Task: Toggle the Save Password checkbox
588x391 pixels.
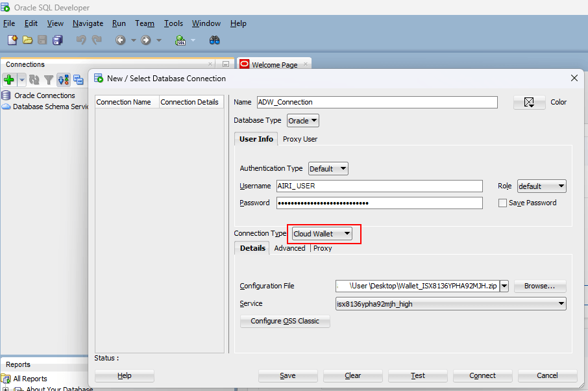Action: [502, 203]
